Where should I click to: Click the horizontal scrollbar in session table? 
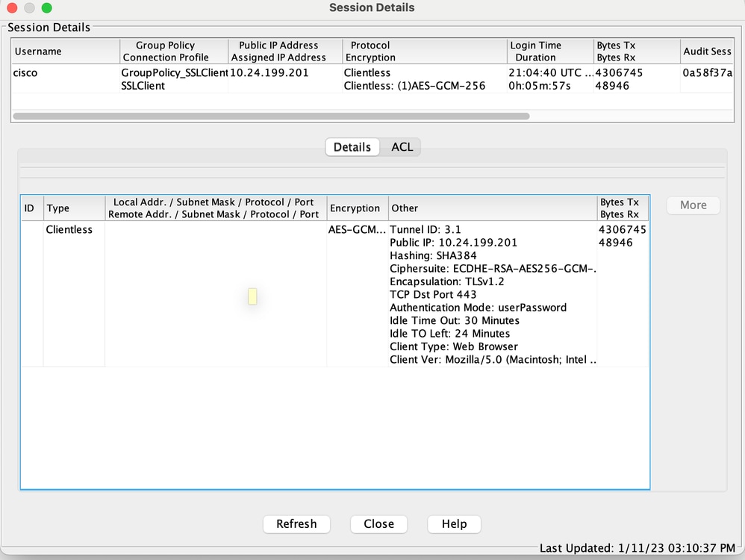point(271,116)
